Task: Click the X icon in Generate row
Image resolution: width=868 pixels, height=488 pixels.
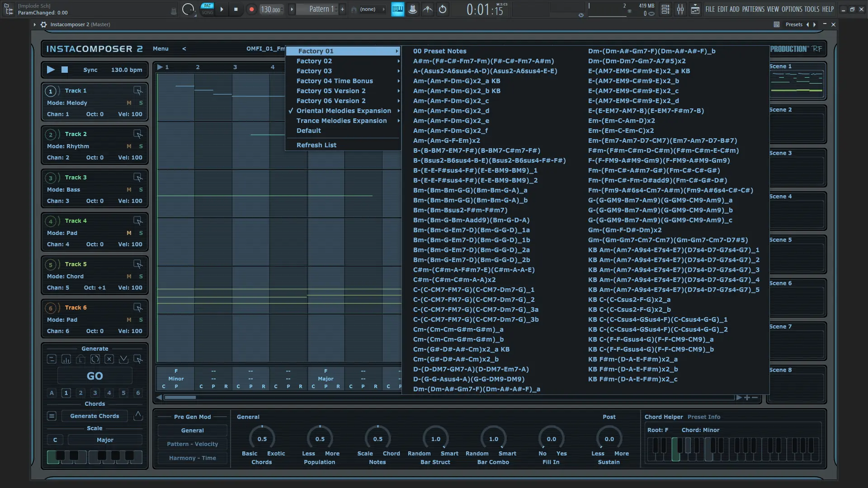Action: (x=109, y=359)
